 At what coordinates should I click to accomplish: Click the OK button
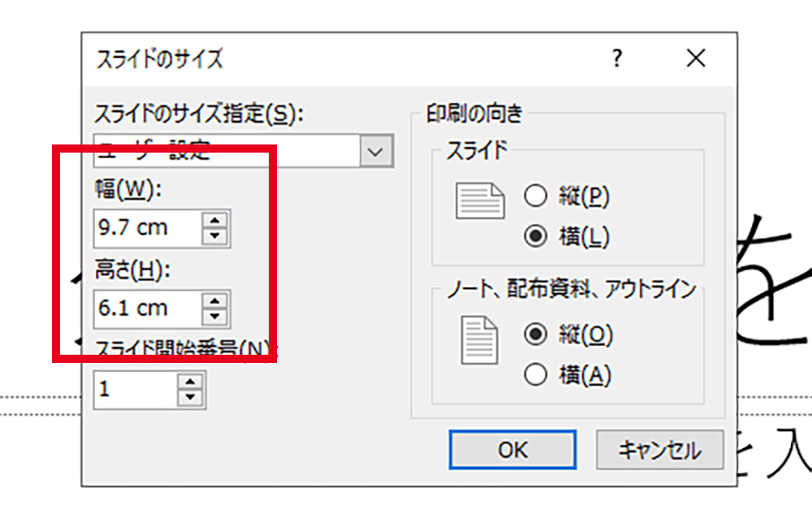(512, 450)
